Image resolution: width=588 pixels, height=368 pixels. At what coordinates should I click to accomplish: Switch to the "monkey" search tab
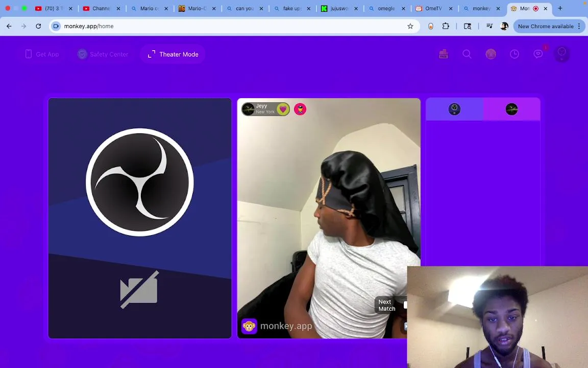(x=481, y=8)
